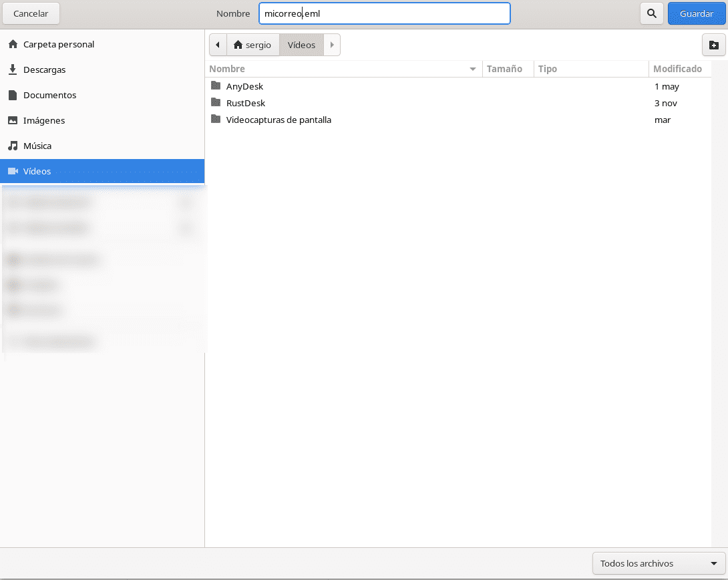
Task: Open the AnyDesk folder
Action: pyautogui.click(x=244, y=86)
